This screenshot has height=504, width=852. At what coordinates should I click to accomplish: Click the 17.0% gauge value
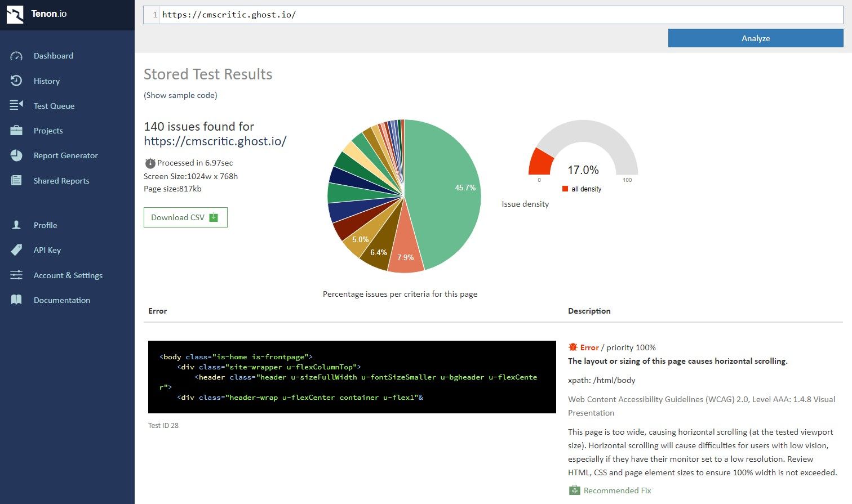583,170
